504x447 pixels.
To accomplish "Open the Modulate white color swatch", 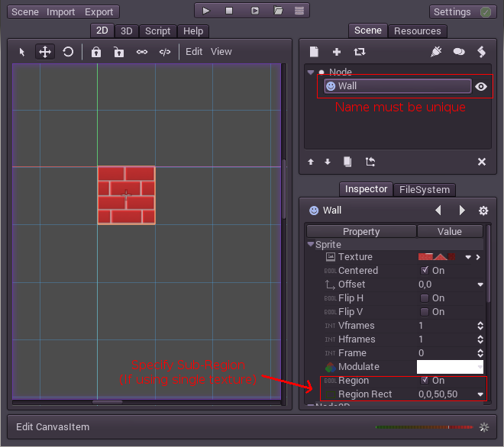I will pos(450,367).
